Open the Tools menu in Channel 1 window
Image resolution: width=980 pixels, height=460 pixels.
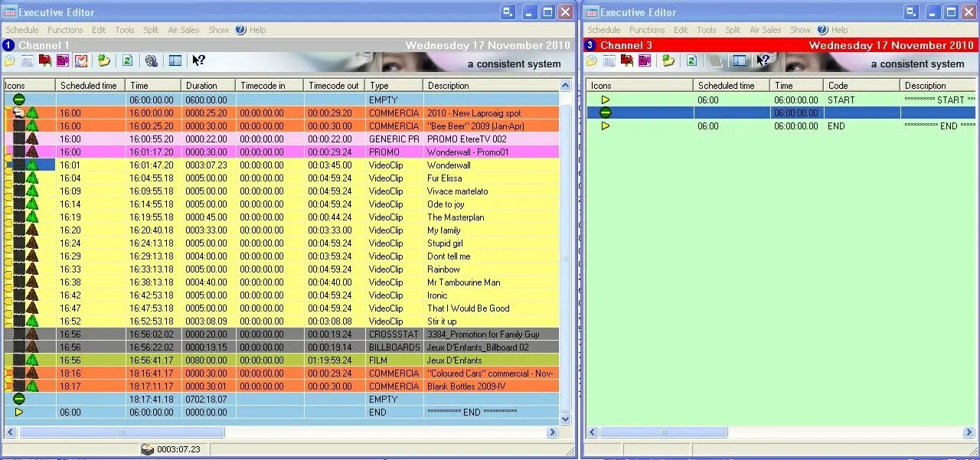125,30
